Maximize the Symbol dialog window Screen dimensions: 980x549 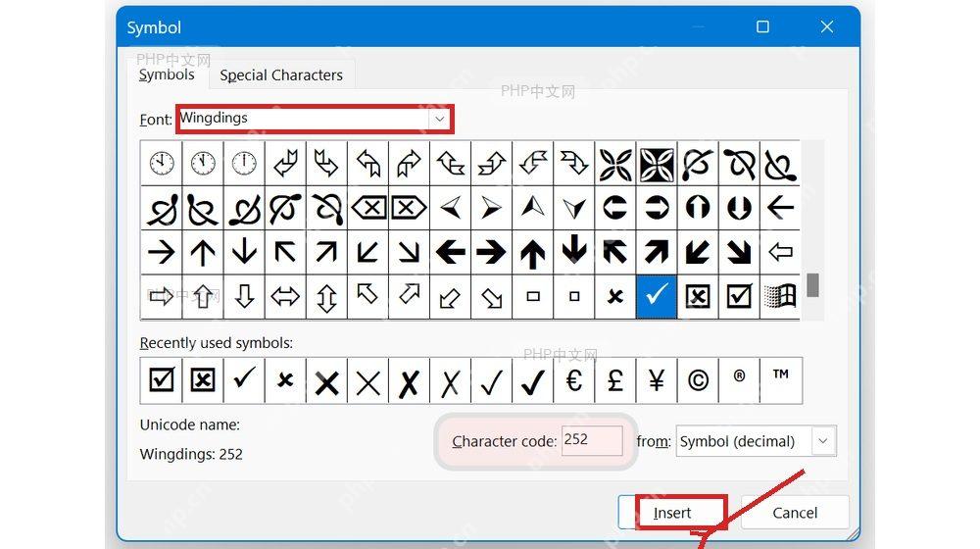click(762, 26)
